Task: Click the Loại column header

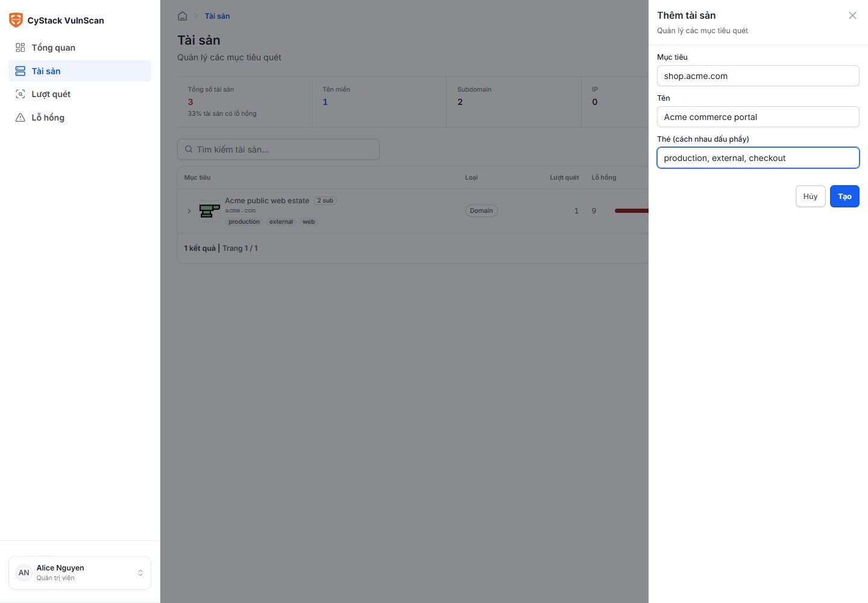Action: [x=471, y=177]
